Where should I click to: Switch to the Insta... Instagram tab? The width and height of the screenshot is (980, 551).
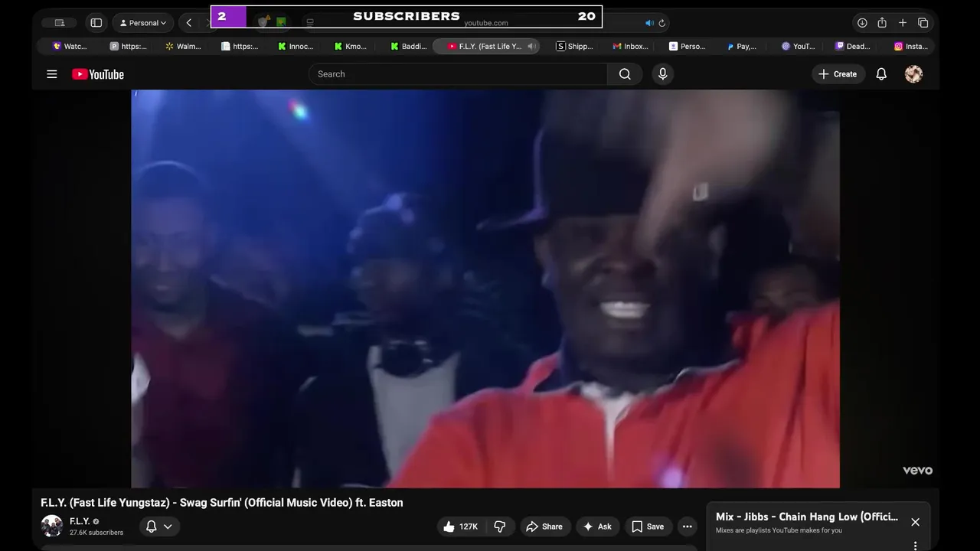pos(911,47)
